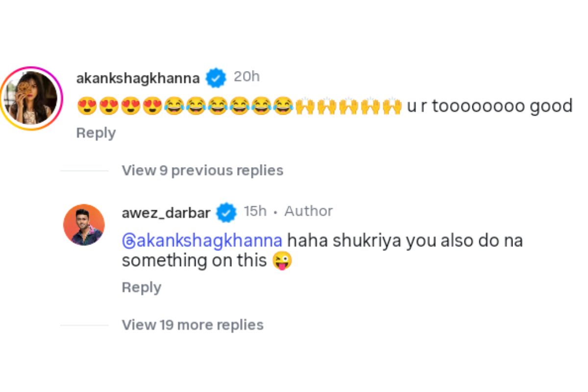Screen dimensions: 588x392
Task: Click the @akankshagkhanna mention
Action: click(202, 241)
